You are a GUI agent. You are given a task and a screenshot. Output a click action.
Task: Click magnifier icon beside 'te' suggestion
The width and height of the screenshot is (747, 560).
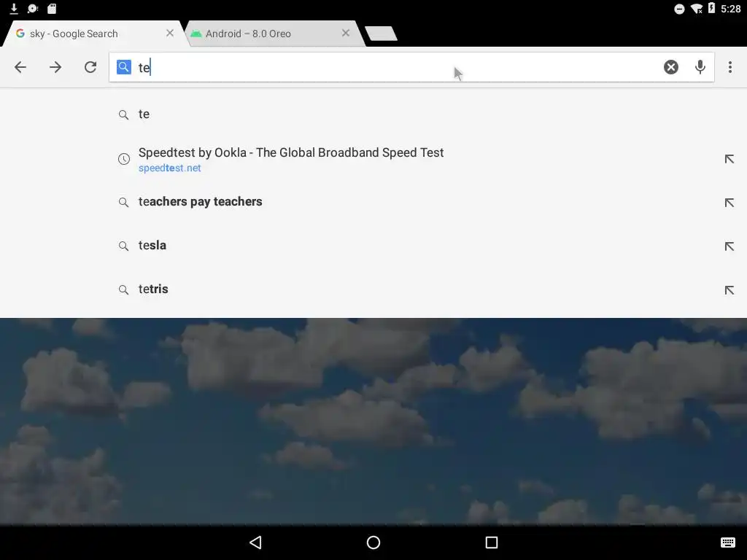click(123, 114)
